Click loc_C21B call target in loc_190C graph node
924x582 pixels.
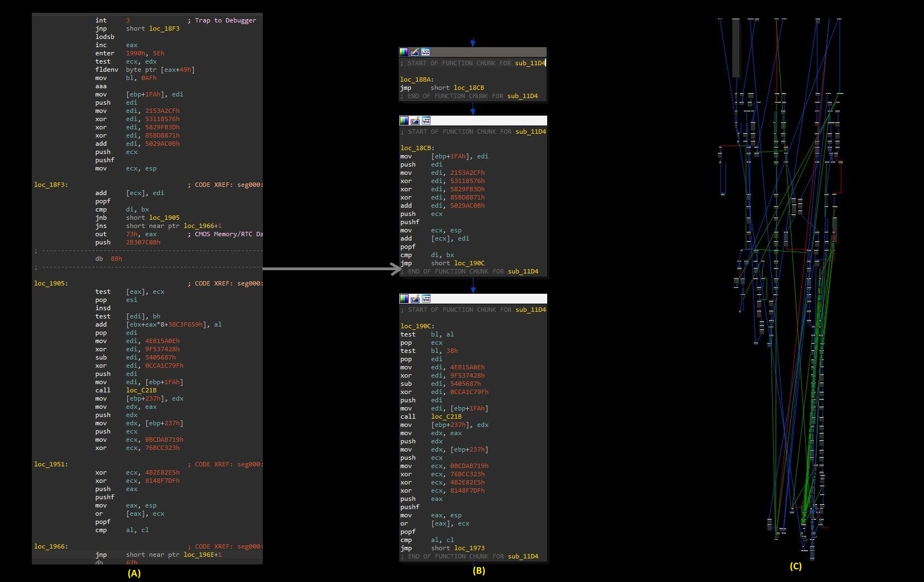point(447,416)
